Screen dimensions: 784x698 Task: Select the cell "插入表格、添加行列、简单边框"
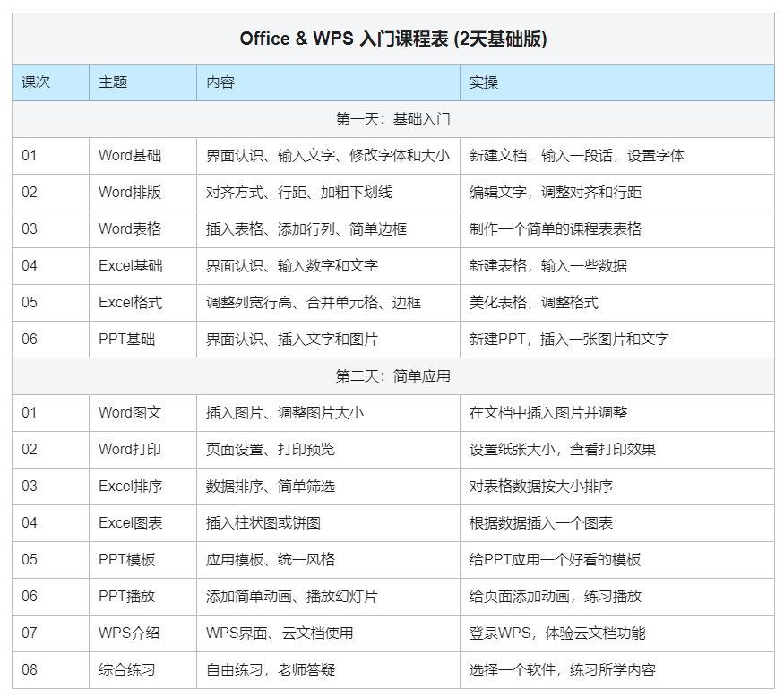coord(328,229)
